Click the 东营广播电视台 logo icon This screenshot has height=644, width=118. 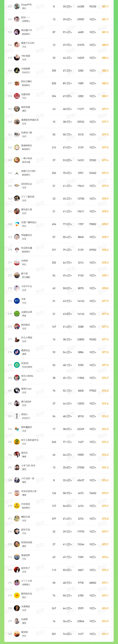[x=17, y=224]
